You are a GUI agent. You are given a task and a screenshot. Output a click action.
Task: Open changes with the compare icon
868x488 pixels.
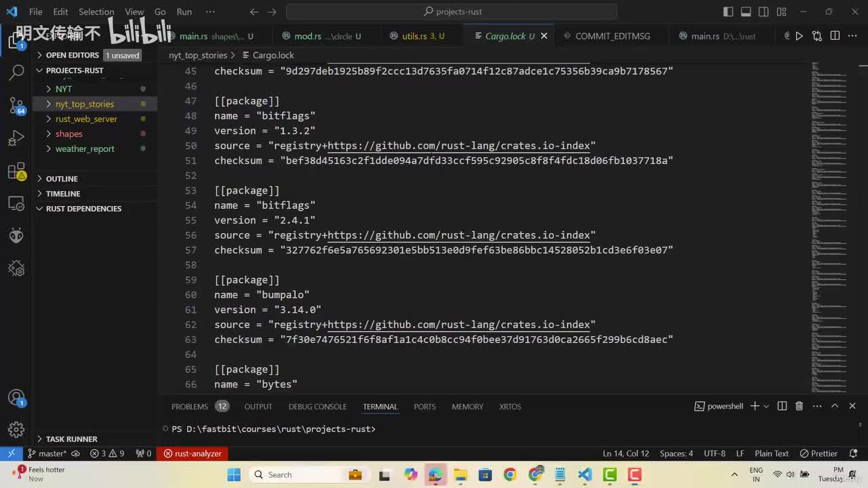pos(817,36)
